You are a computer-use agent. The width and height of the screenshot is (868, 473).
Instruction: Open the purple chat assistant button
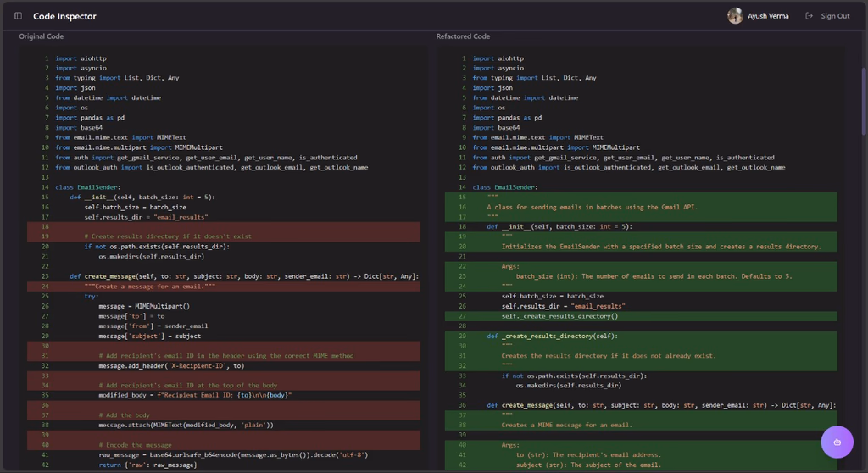pos(837,442)
